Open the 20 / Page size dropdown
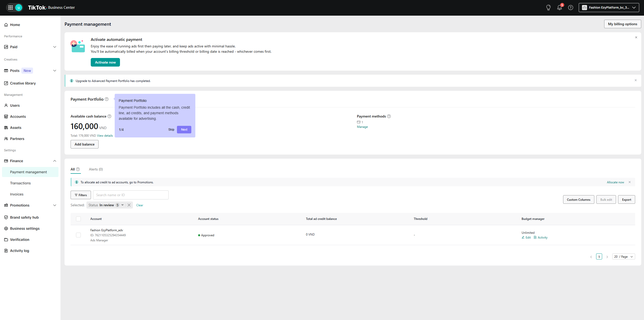Viewport: 644px width, 320px height. click(624, 257)
